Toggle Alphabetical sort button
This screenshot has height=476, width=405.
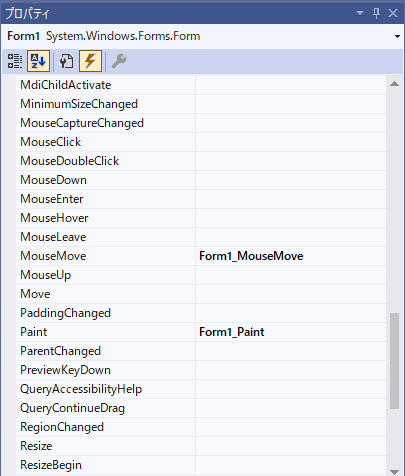[x=38, y=61]
